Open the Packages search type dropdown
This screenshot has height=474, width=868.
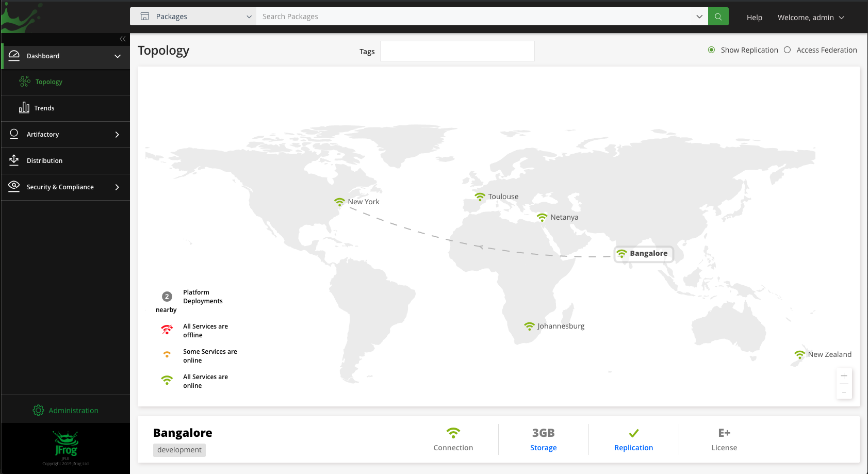(x=193, y=17)
